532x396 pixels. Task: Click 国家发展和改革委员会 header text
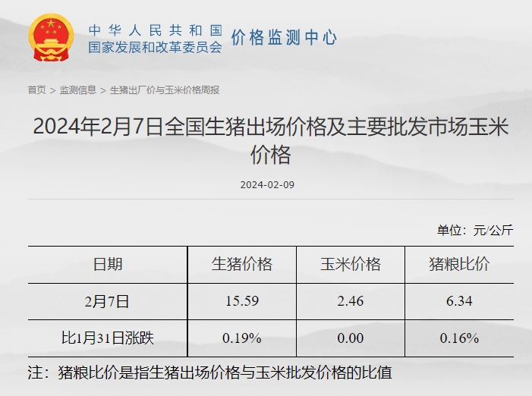pos(155,47)
